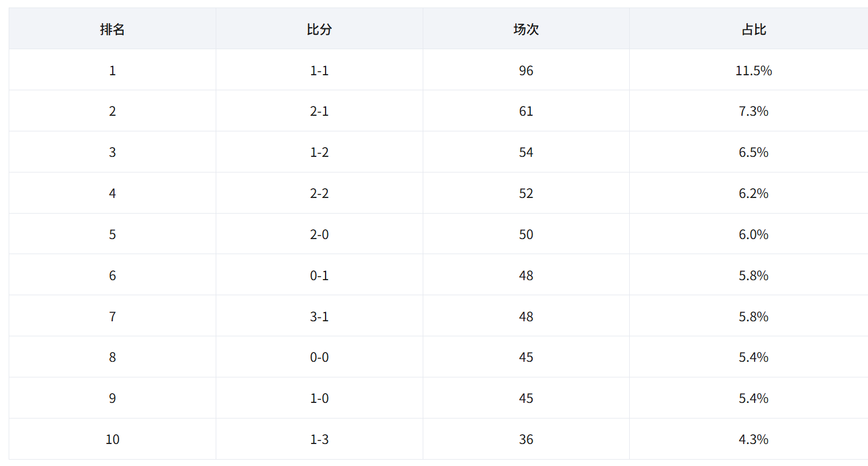Click the 比分 column header

[x=319, y=29]
